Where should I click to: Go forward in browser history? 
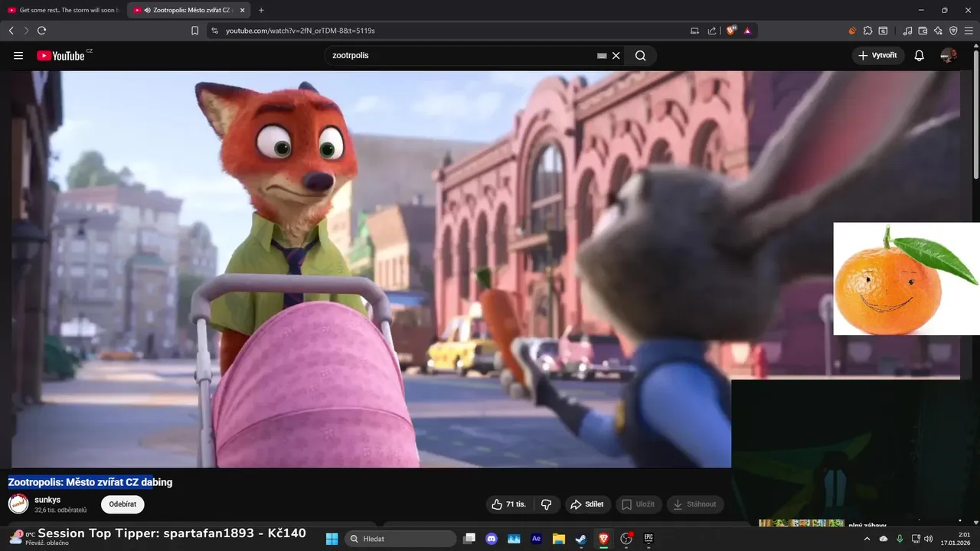pos(26,31)
